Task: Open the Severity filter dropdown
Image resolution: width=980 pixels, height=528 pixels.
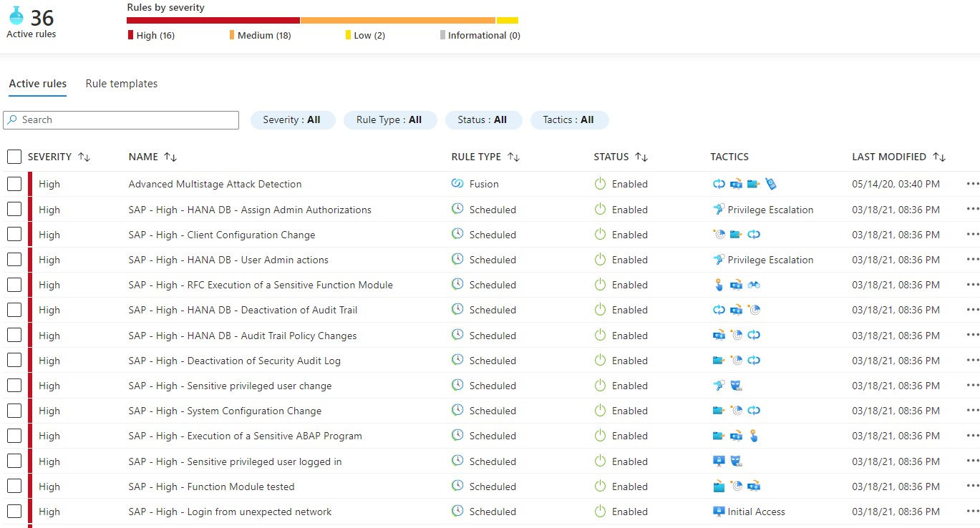Action: pyautogui.click(x=293, y=120)
